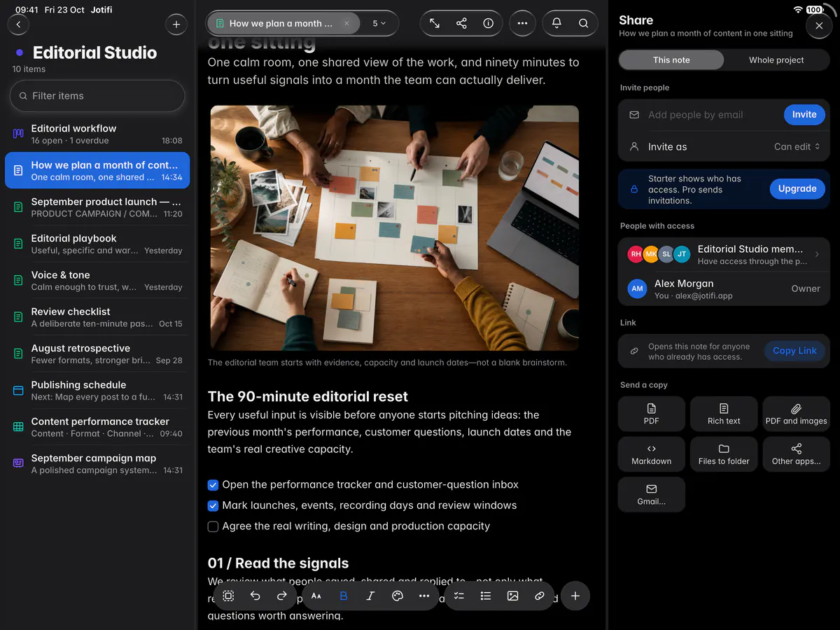Open the more options ellipsis in top toolbar

tap(522, 23)
